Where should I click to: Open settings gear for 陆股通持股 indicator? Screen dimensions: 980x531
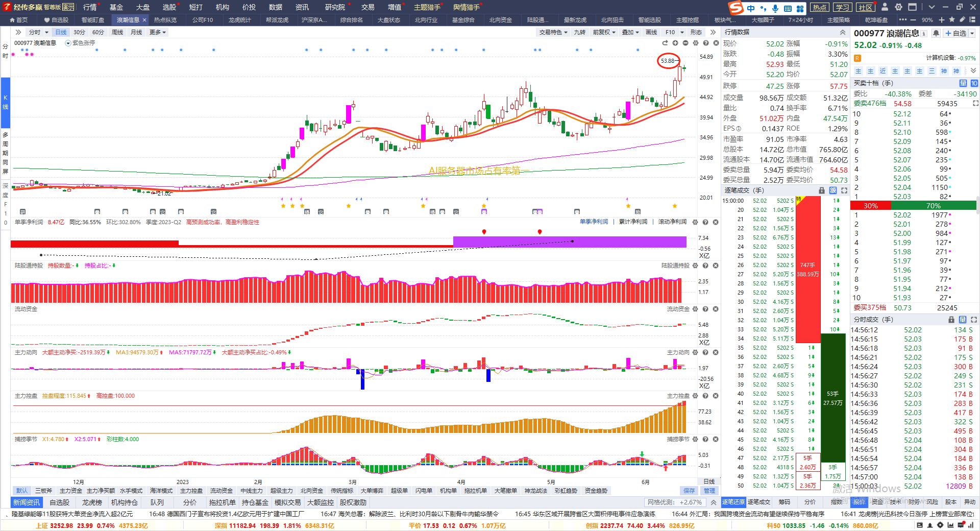click(x=695, y=265)
